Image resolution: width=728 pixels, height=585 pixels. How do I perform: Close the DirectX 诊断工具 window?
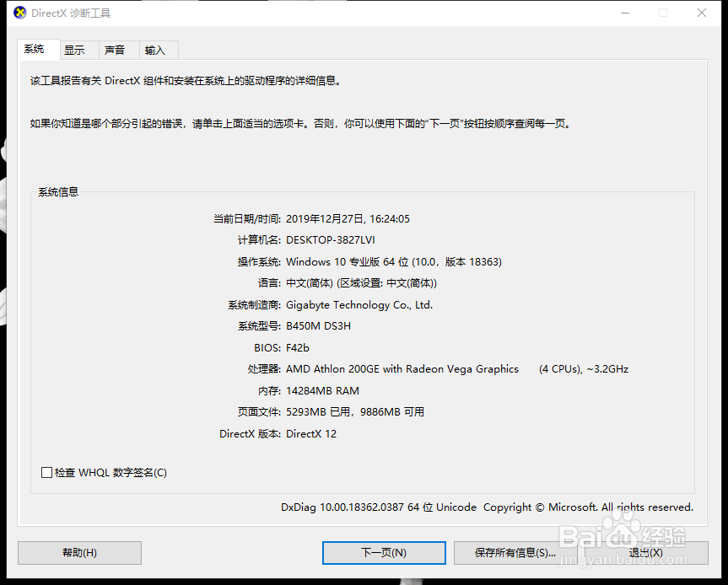tap(702, 13)
